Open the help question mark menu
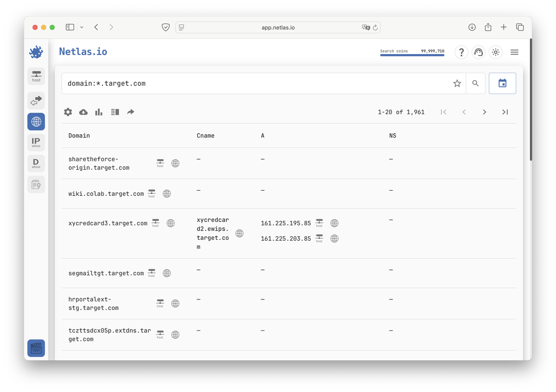Screen dimensions: 556x392 click(x=461, y=52)
